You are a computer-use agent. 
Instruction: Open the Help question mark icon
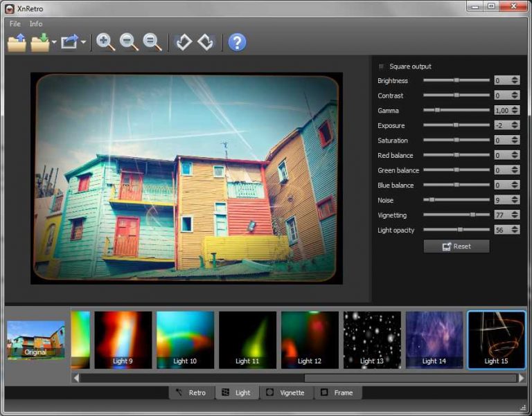[237, 42]
